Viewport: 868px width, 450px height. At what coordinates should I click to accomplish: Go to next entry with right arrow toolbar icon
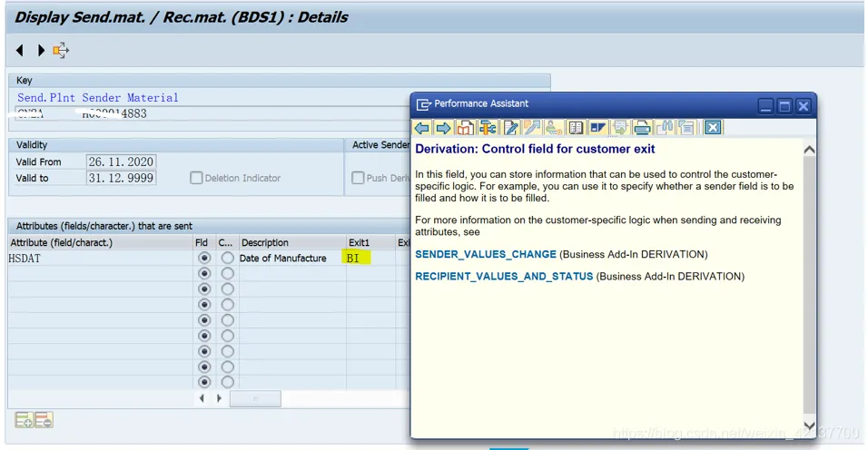coord(41,50)
